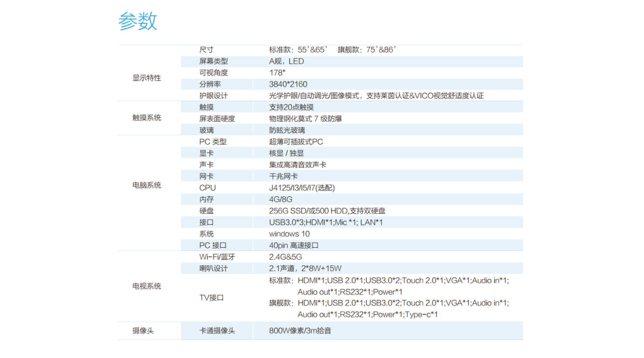Click the 40pin 高速接口 value
The width and height of the screenshot is (644, 358).
[294, 245]
